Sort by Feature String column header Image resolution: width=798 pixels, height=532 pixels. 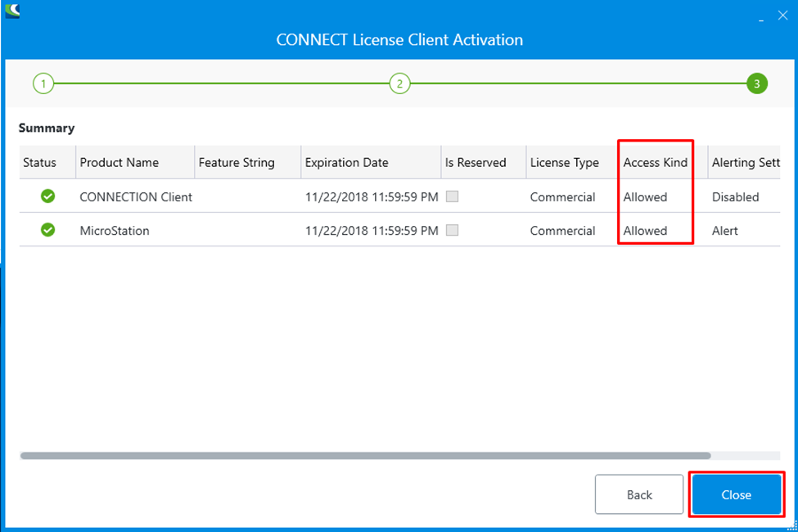[248, 162]
